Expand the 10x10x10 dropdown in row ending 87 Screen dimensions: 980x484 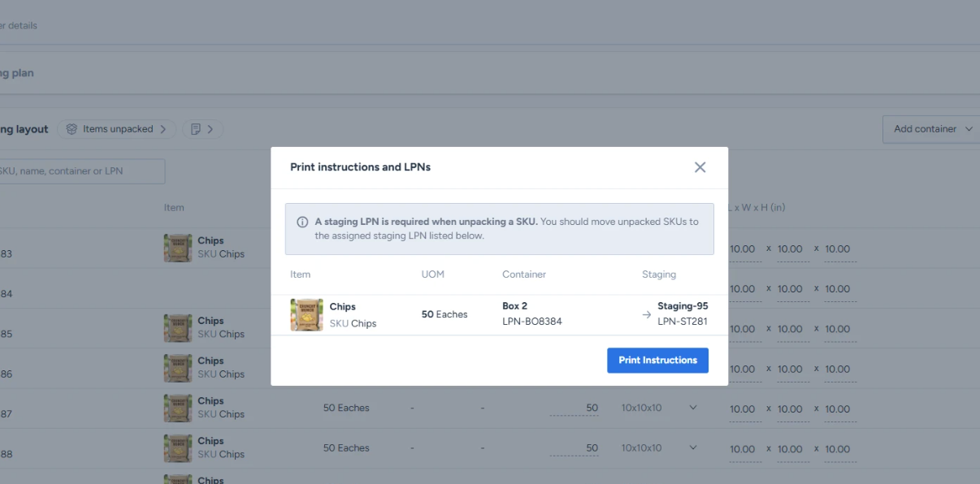click(x=693, y=408)
